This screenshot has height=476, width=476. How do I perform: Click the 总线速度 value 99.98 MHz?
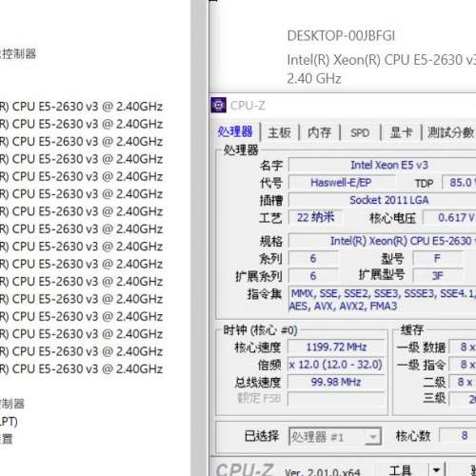coord(336,382)
